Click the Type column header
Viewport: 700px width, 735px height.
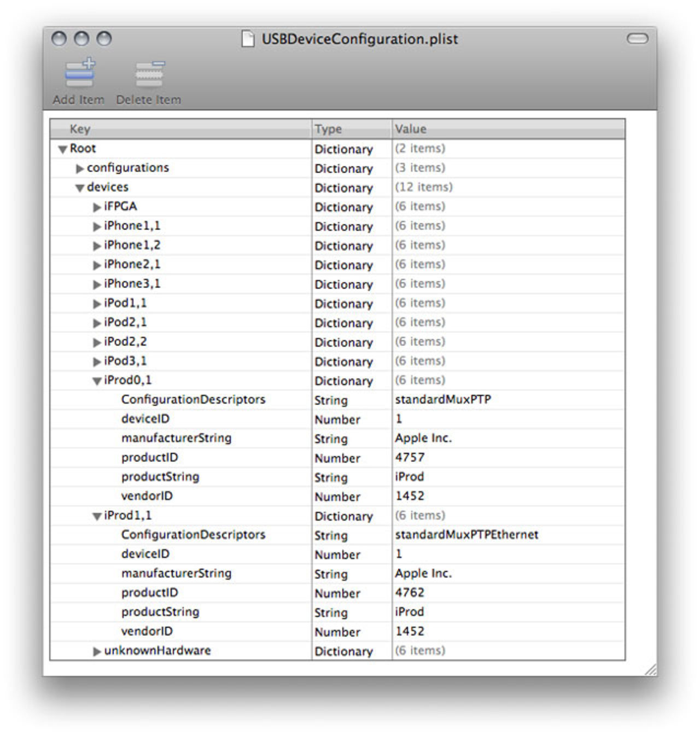pyautogui.click(x=351, y=129)
